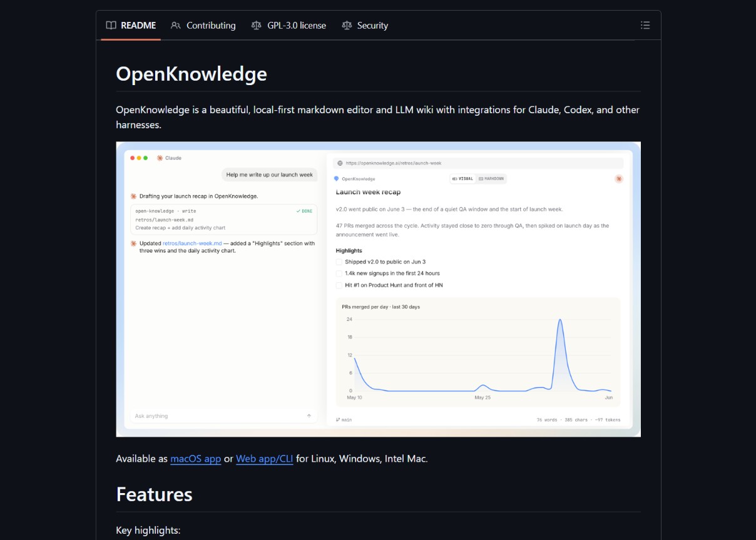Open the OpenKnowledge app screenshot image

[378, 289]
